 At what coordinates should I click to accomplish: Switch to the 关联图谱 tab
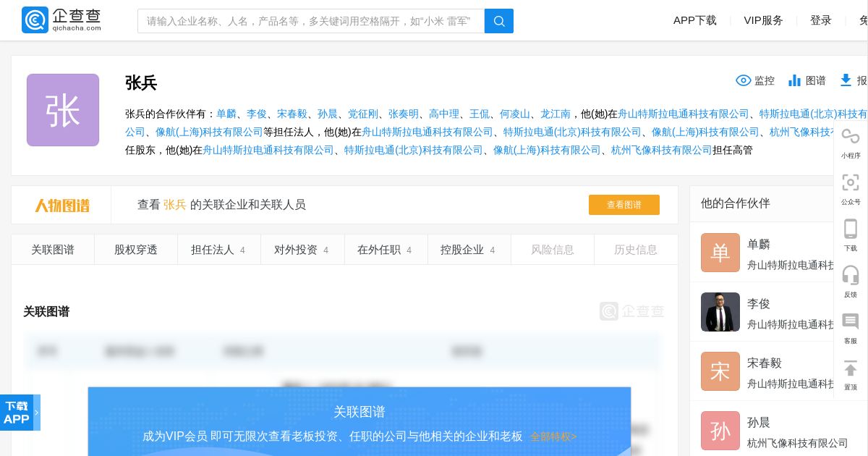[53, 250]
